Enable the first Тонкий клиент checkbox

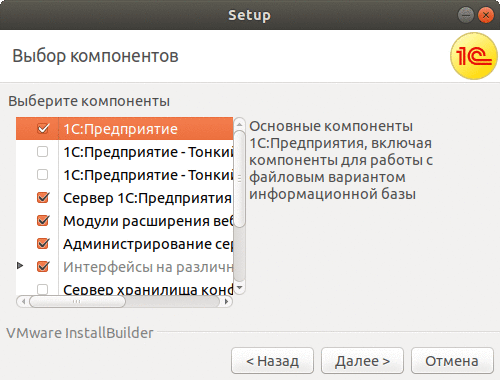(42, 152)
